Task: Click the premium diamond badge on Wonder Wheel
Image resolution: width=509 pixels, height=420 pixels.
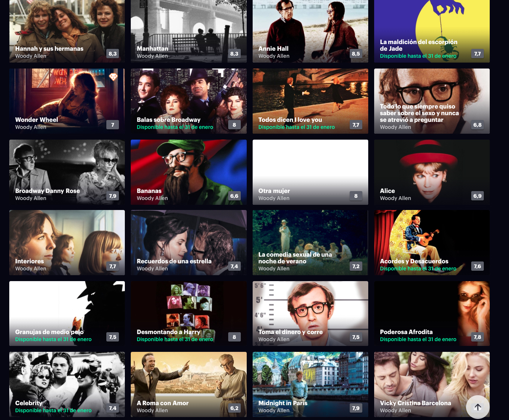Action: pyautogui.click(x=113, y=77)
